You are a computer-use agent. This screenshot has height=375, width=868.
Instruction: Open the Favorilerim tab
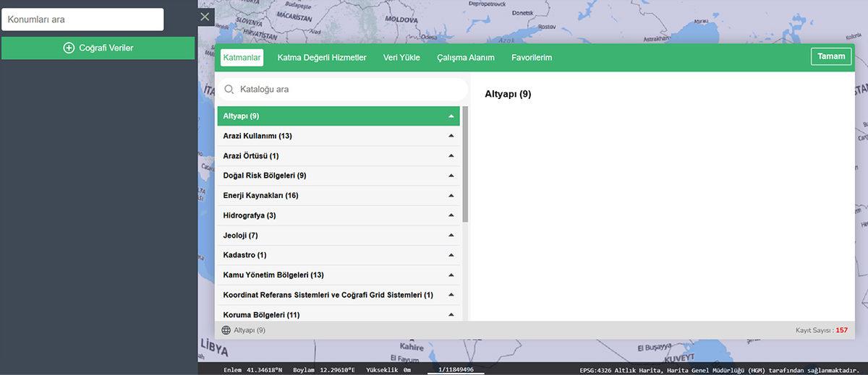[x=532, y=58]
